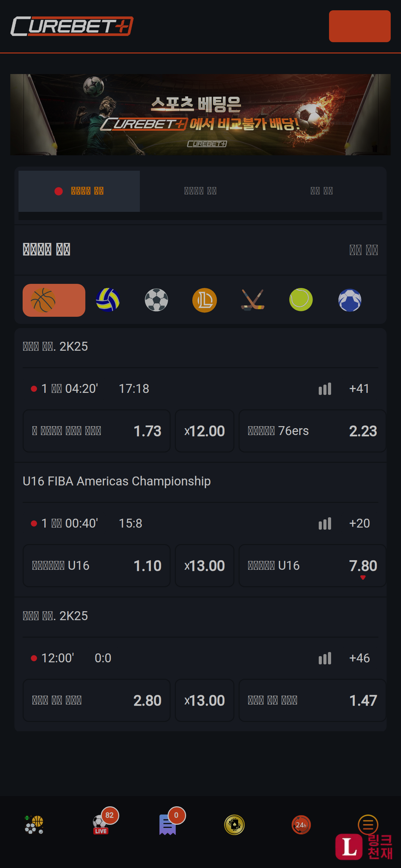The image size is (401, 868).
Task: Open the sports balls icon in bottom navigation
Action: (34, 824)
